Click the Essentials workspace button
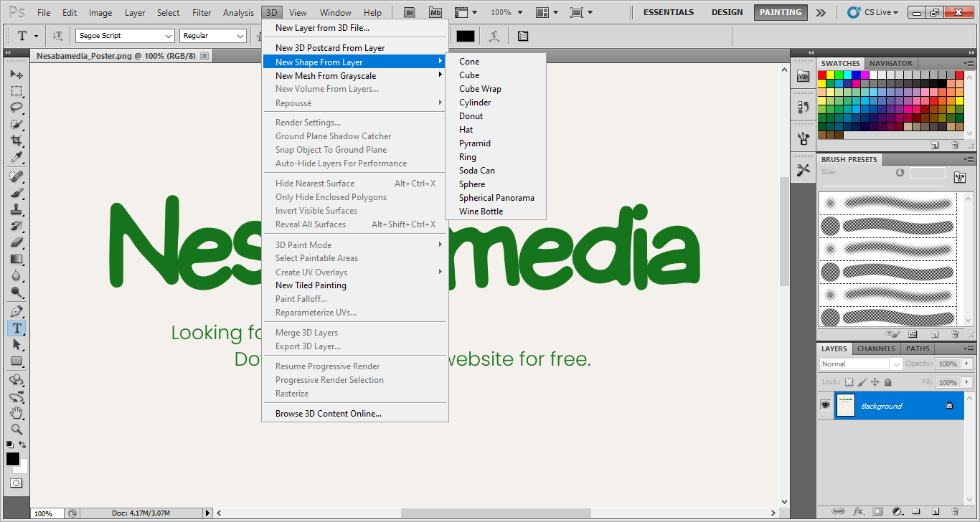 [668, 12]
